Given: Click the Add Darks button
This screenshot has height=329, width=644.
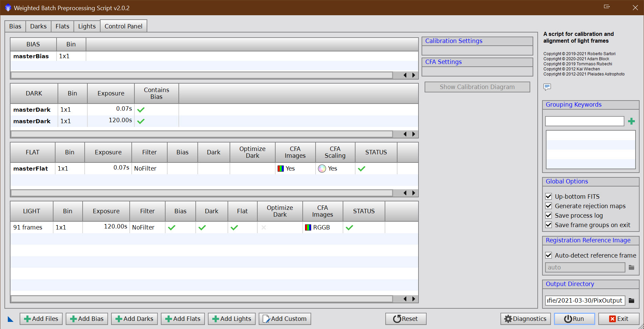Looking at the screenshot, I should point(134,319).
